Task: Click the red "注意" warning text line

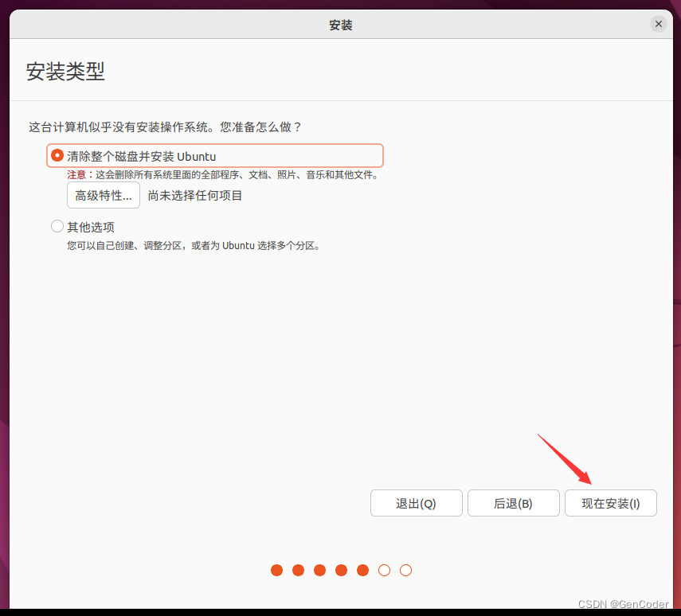Action: coord(223,174)
